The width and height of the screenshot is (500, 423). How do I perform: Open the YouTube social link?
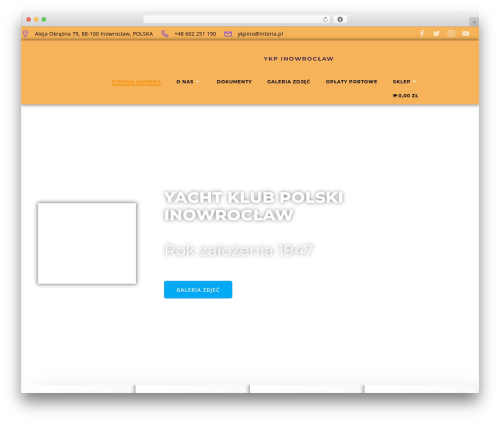(x=466, y=33)
